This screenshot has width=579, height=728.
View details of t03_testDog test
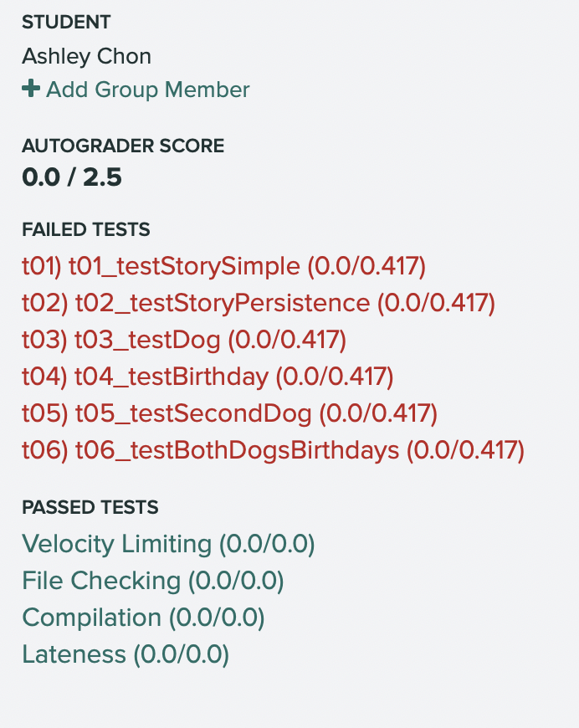pos(183,340)
